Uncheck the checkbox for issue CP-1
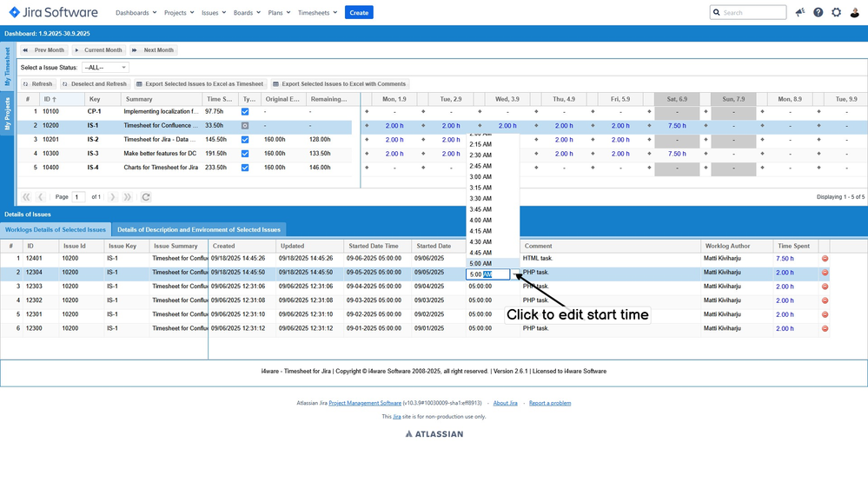 pos(245,112)
